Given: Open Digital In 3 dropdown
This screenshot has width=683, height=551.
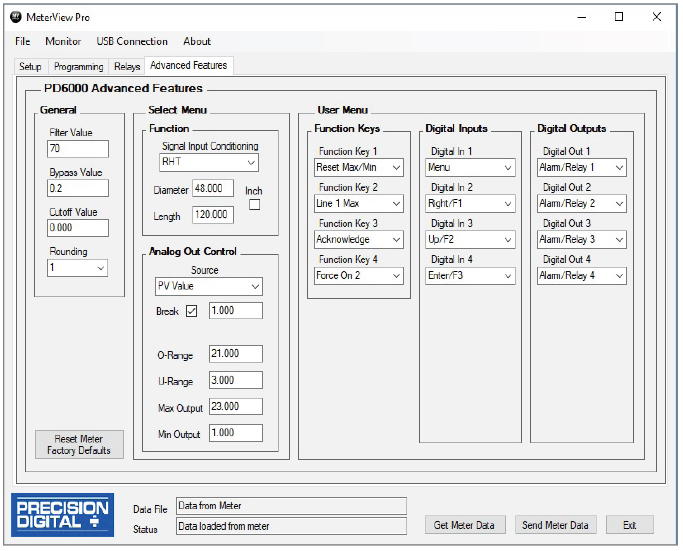Looking at the screenshot, I should click(470, 240).
